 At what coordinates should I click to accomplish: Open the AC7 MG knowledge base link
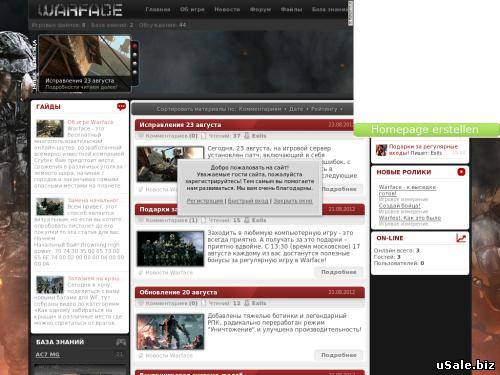click(x=47, y=355)
